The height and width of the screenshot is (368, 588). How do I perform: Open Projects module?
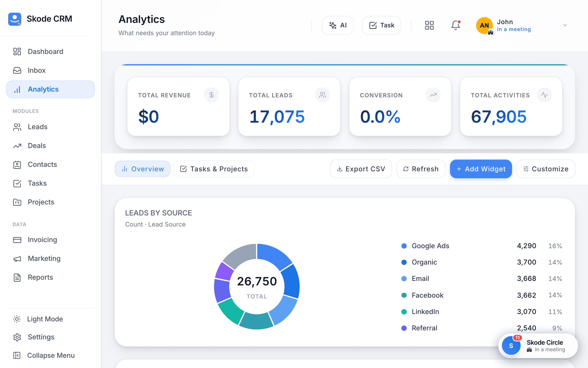click(x=50, y=202)
